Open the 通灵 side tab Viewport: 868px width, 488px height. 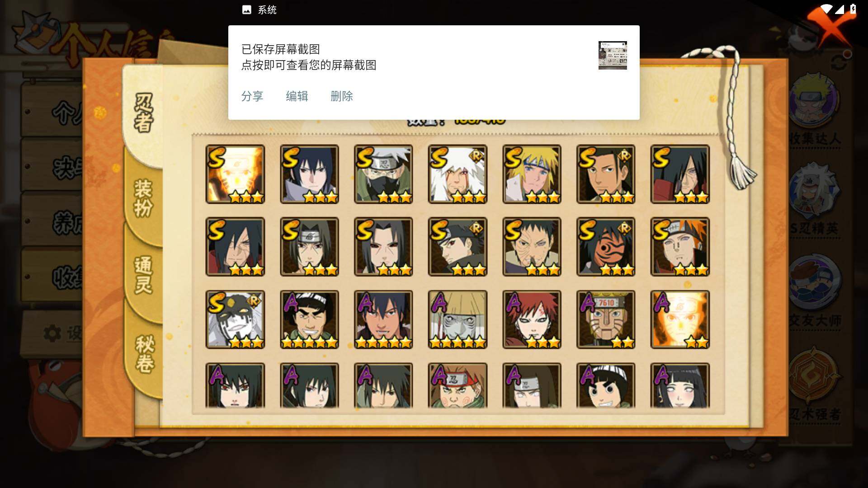(x=143, y=275)
